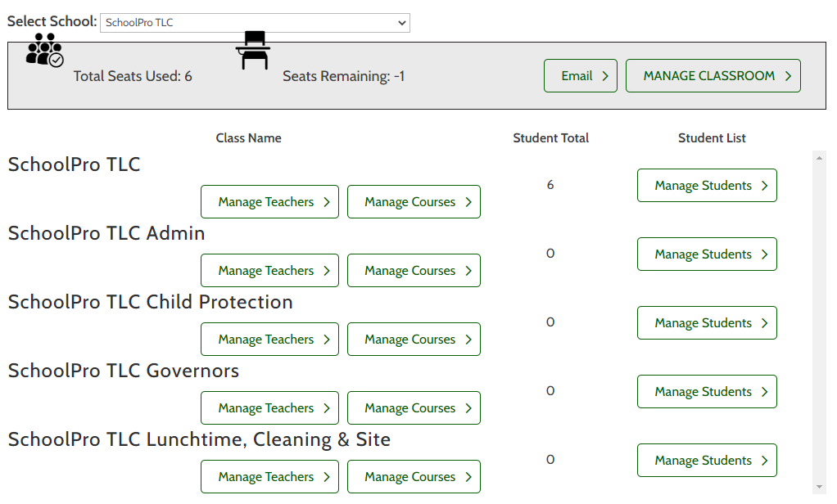Screen dimensions: 837x504
Task: Manage Teachers for SchoolPro TLC class
Action: (x=269, y=202)
